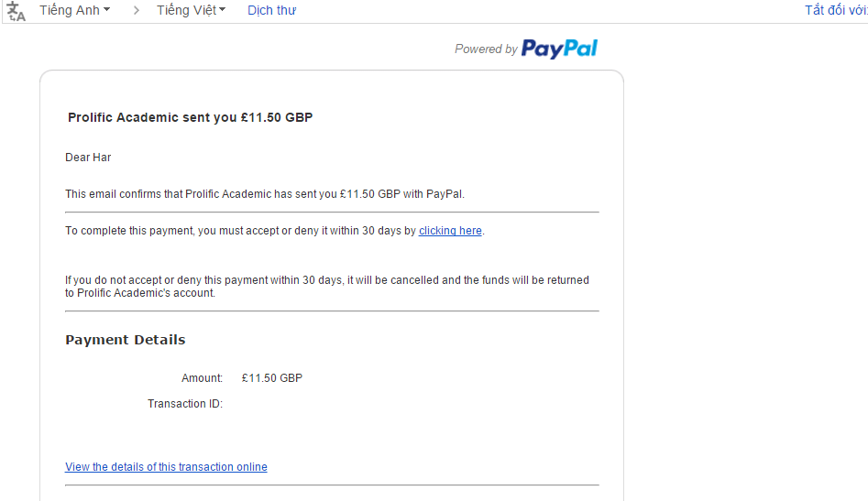
Task: Click the £11.50 GBP amount value
Action: tap(271, 378)
